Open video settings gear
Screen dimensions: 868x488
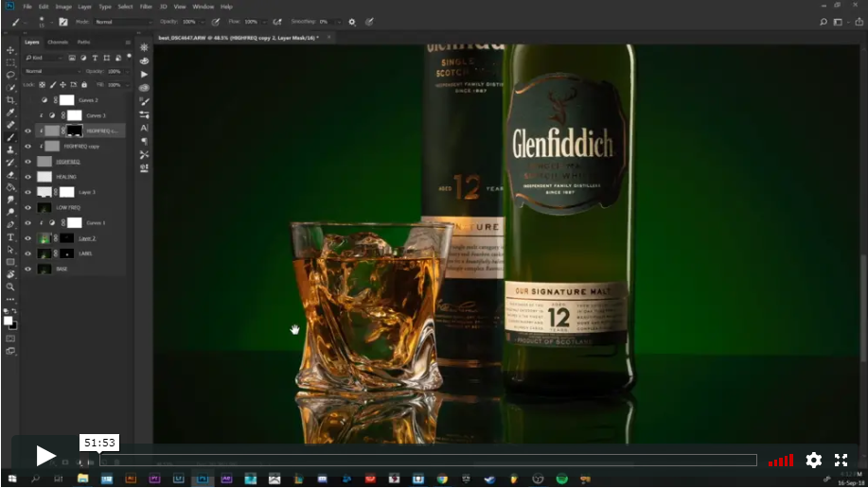click(x=813, y=460)
